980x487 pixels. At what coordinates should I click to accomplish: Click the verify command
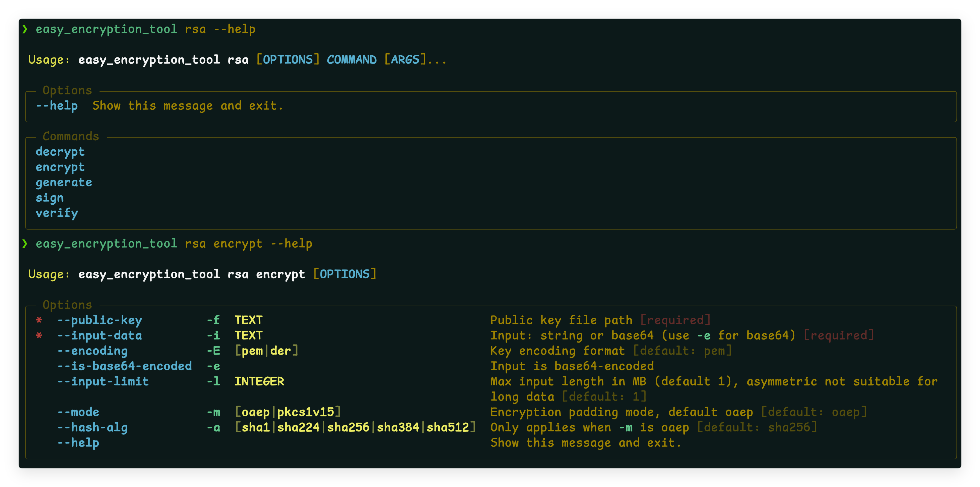tap(57, 213)
